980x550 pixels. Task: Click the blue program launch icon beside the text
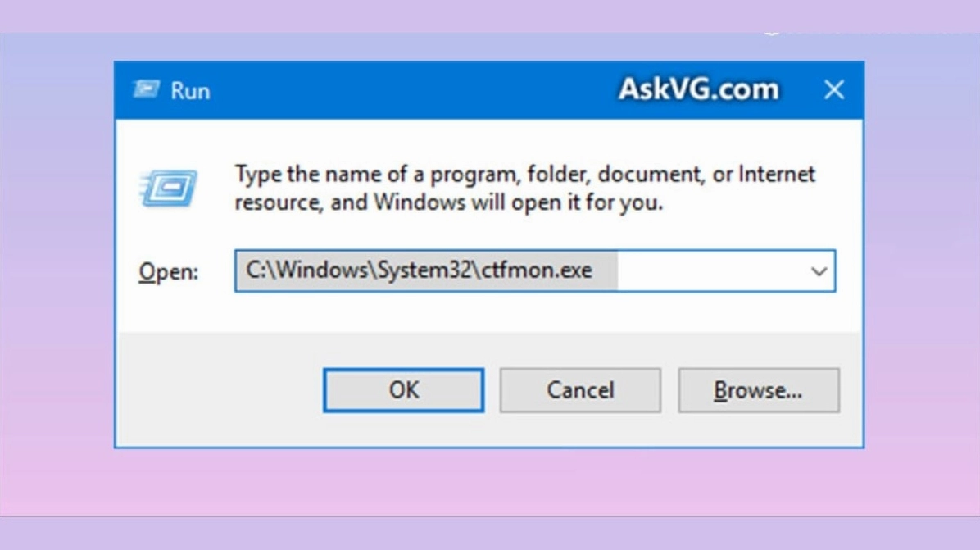(169, 185)
